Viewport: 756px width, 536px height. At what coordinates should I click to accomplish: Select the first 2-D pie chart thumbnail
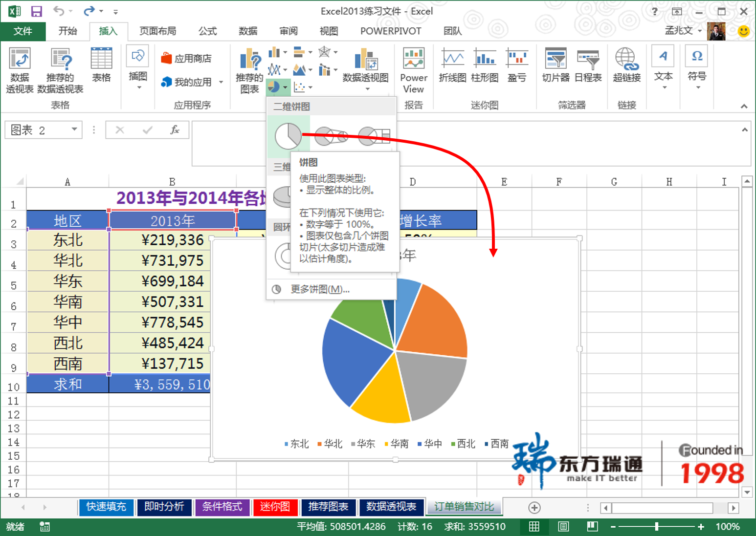(x=289, y=136)
